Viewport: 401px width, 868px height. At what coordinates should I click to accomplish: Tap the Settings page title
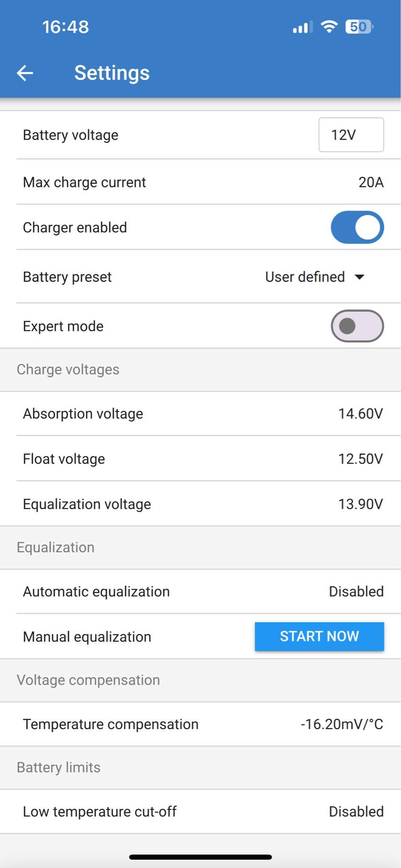112,73
